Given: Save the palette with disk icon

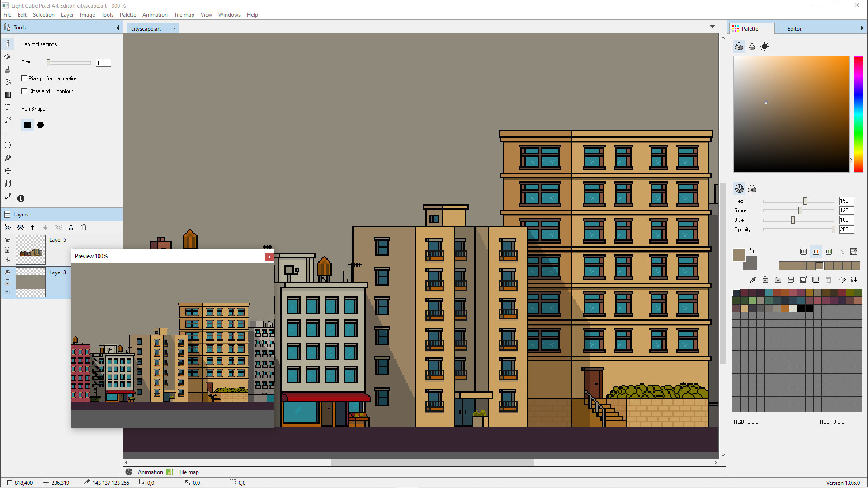Looking at the screenshot, I should click(790, 280).
